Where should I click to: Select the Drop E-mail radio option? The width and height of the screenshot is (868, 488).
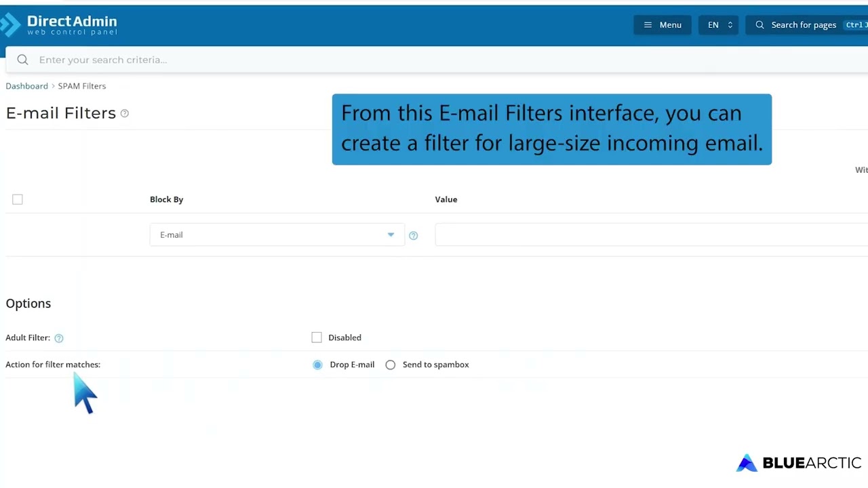pyautogui.click(x=317, y=365)
